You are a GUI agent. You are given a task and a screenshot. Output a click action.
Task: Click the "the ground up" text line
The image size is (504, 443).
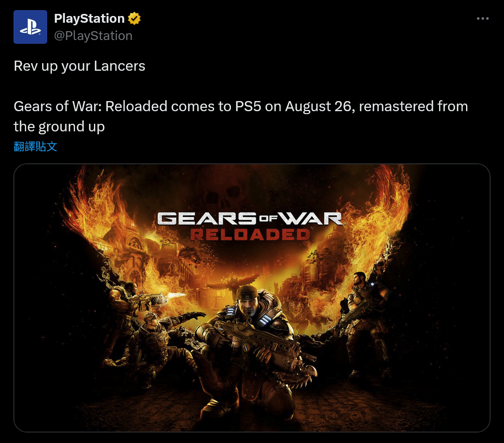tap(59, 127)
